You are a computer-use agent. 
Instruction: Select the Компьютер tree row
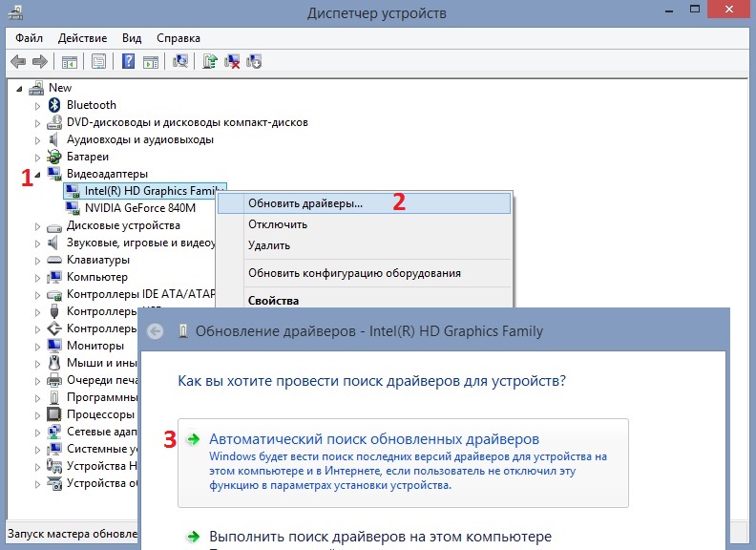pos(97,277)
